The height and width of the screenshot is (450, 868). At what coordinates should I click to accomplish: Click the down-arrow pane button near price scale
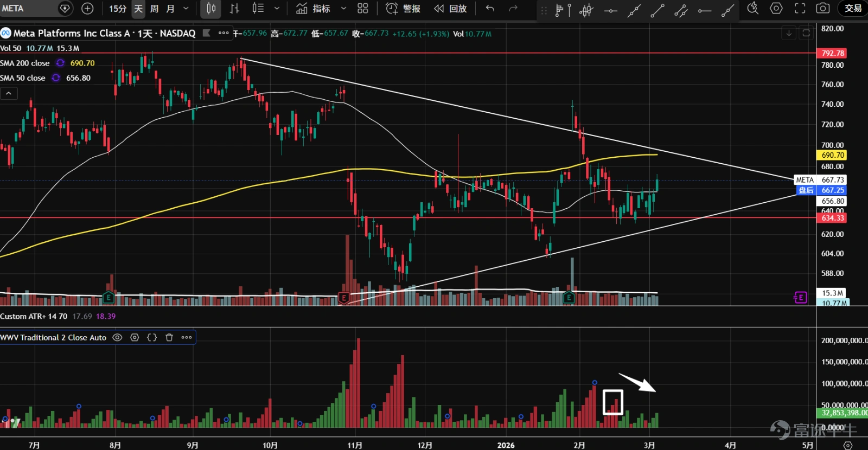click(789, 33)
